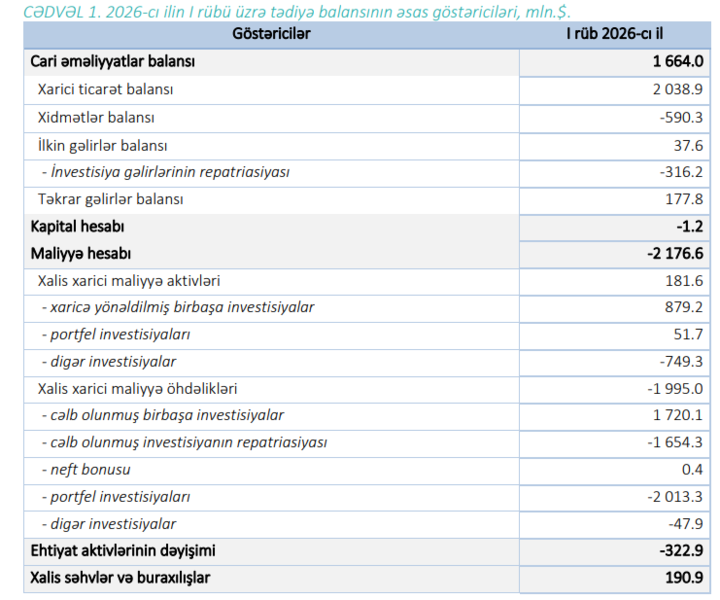Select the value 190.9
Viewport: 720px width, 600px height.
tap(684, 578)
